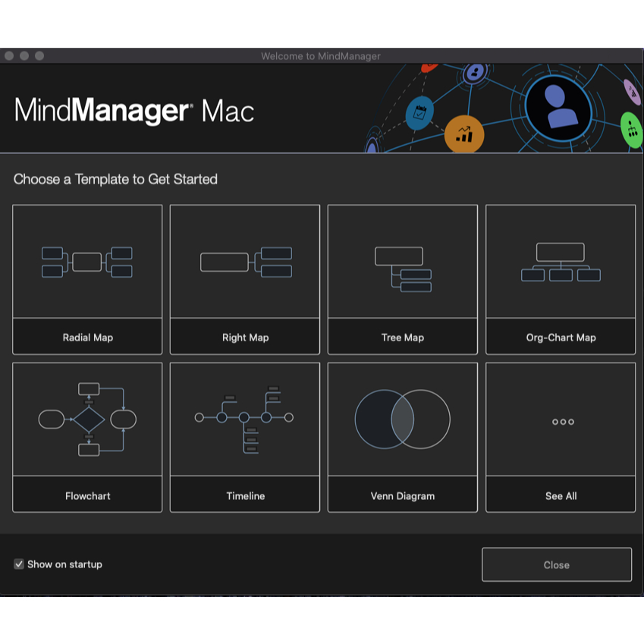This screenshot has width=644, height=644.
Task: Click the Radial Map label
Action: (x=87, y=338)
